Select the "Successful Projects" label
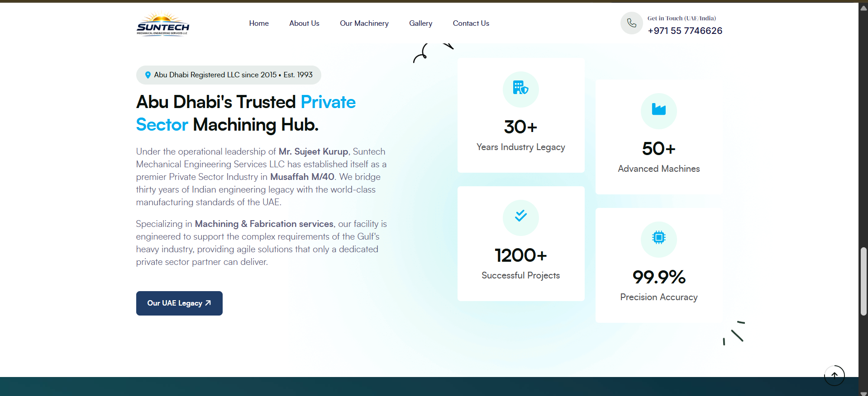The height and width of the screenshot is (396, 868). 521,276
